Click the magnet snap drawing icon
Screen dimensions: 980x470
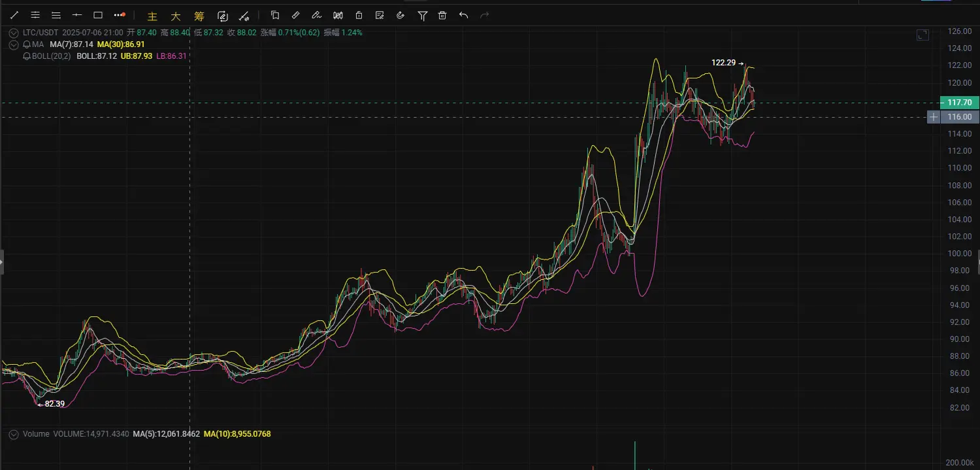pos(244,16)
